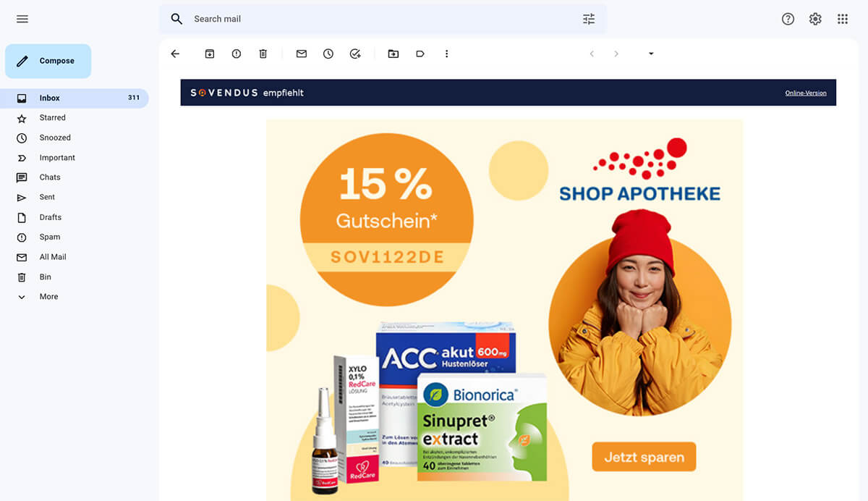Apply a label to the email

[x=420, y=54]
